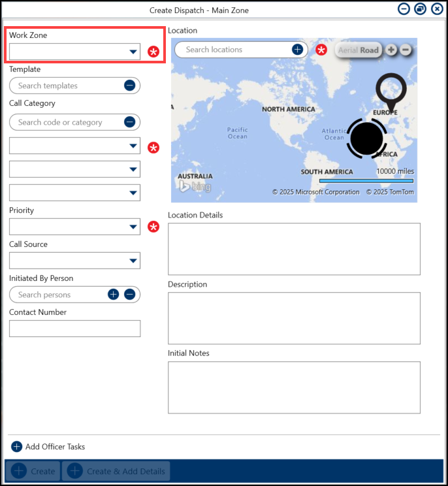This screenshot has width=448, height=486.
Task: Clear the Call Category search minus icon
Action: [129, 121]
